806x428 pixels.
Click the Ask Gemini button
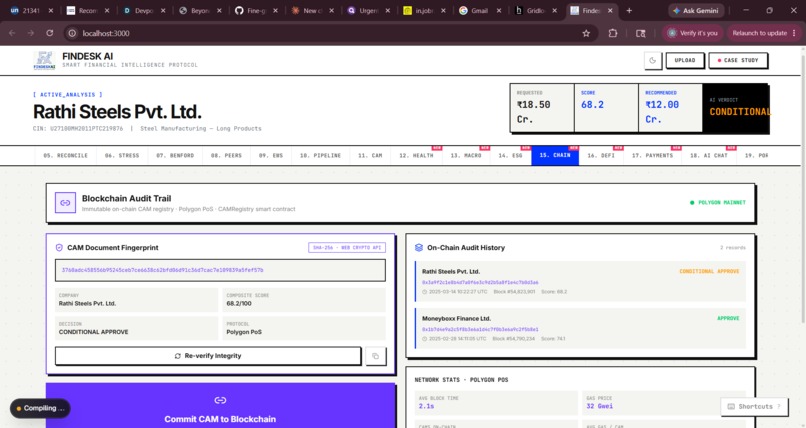point(697,10)
